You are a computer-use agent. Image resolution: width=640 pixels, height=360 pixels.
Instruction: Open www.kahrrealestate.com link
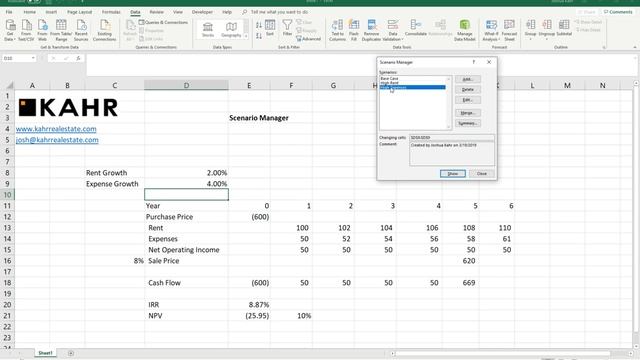pyautogui.click(x=56, y=129)
